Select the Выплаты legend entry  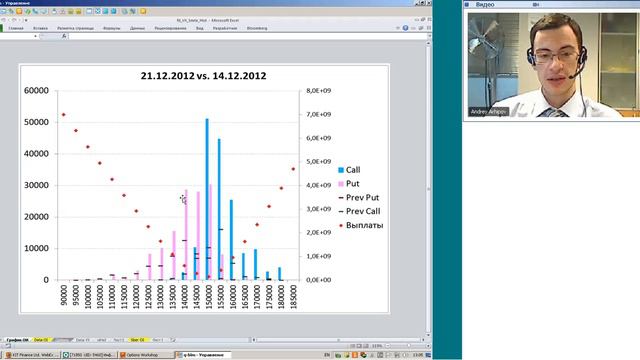click(361, 225)
